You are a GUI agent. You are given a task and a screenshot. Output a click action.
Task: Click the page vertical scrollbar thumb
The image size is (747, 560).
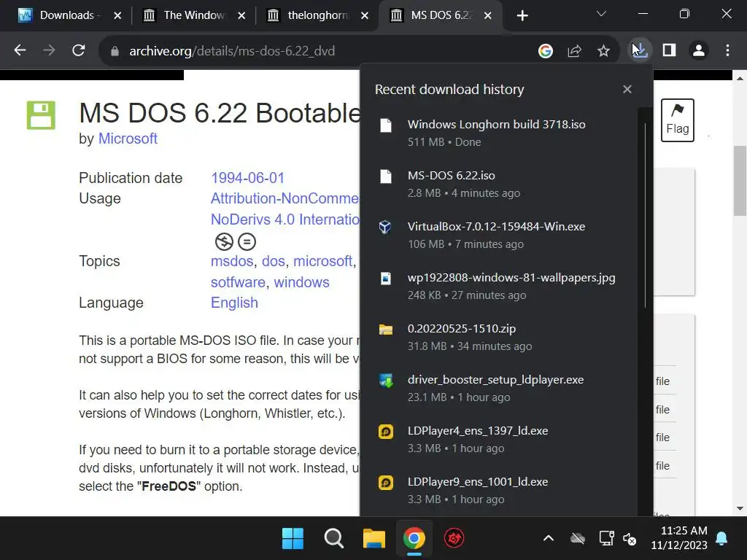click(x=740, y=181)
